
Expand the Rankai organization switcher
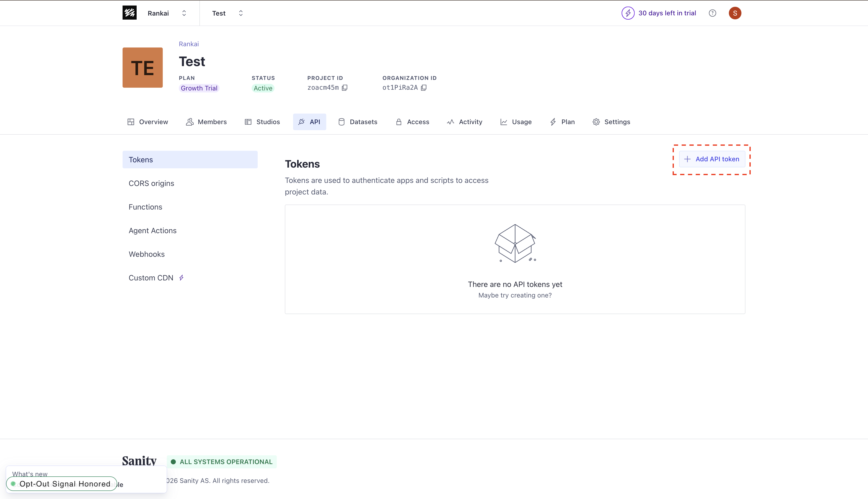click(x=184, y=13)
